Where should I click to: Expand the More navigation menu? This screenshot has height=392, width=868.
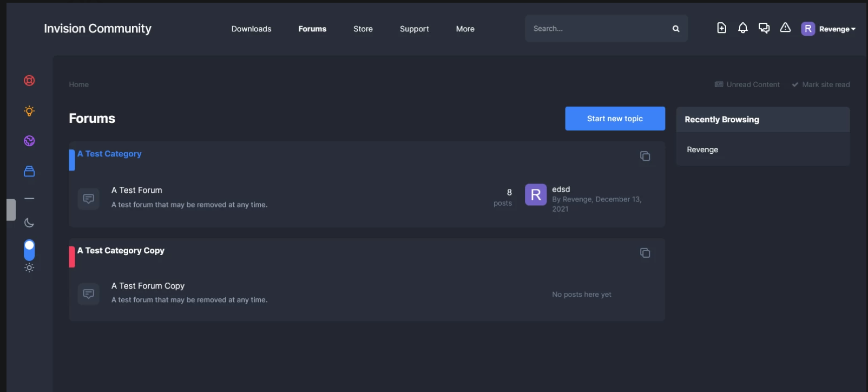point(465,29)
